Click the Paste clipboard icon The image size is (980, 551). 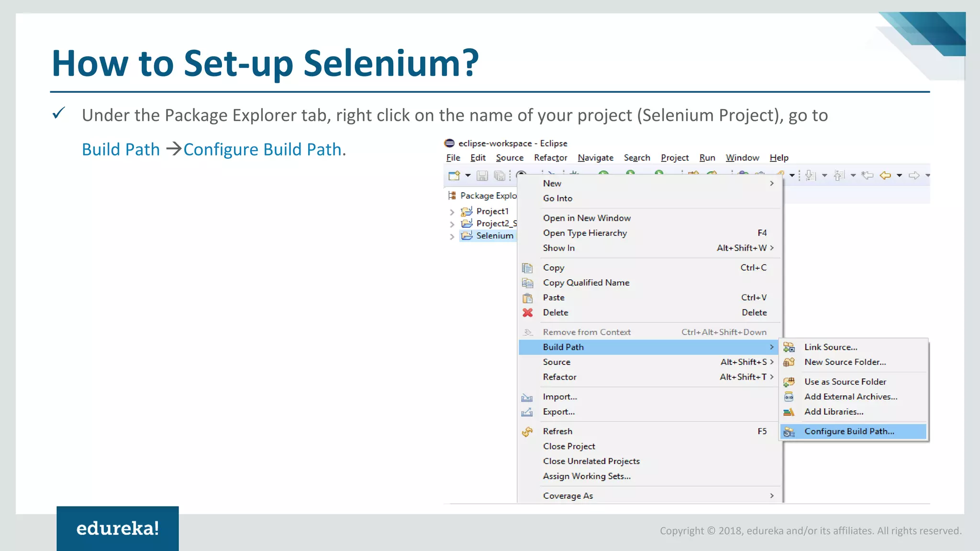527,298
